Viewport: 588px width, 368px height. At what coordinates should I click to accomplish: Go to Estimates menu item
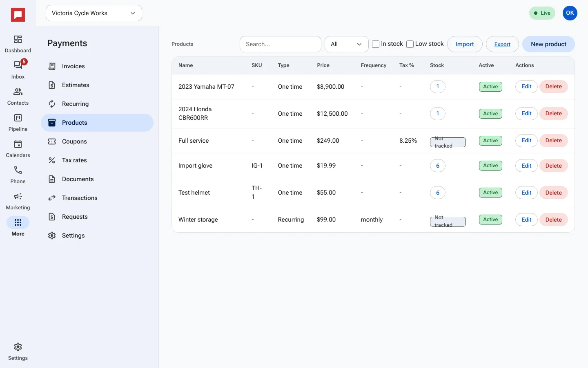tap(97, 85)
